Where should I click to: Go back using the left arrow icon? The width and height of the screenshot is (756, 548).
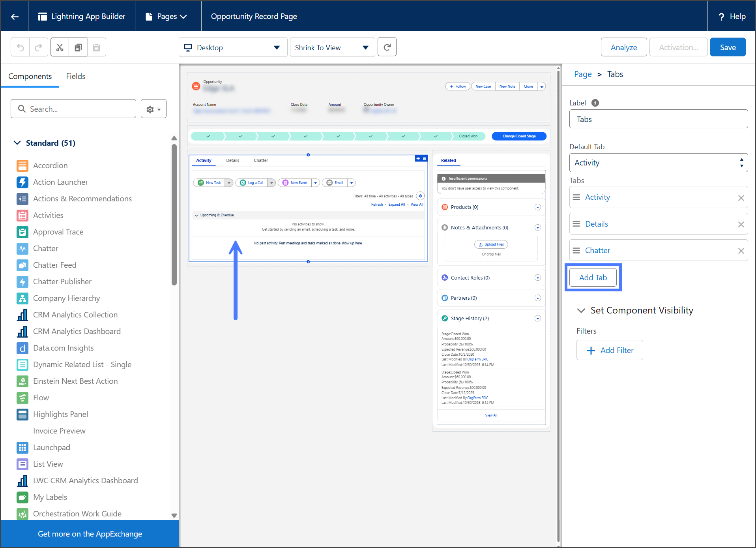[15, 16]
